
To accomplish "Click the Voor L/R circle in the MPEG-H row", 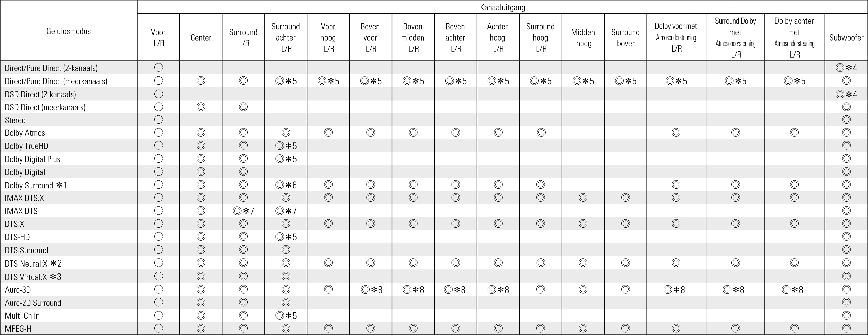I will coord(158,328).
